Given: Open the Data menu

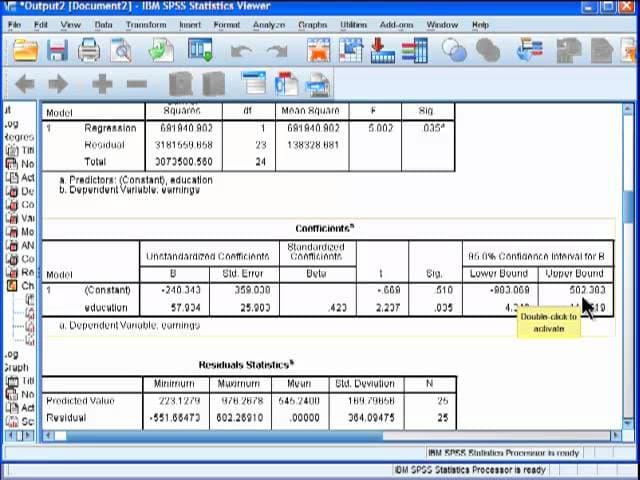Looking at the screenshot, I should (103, 25).
